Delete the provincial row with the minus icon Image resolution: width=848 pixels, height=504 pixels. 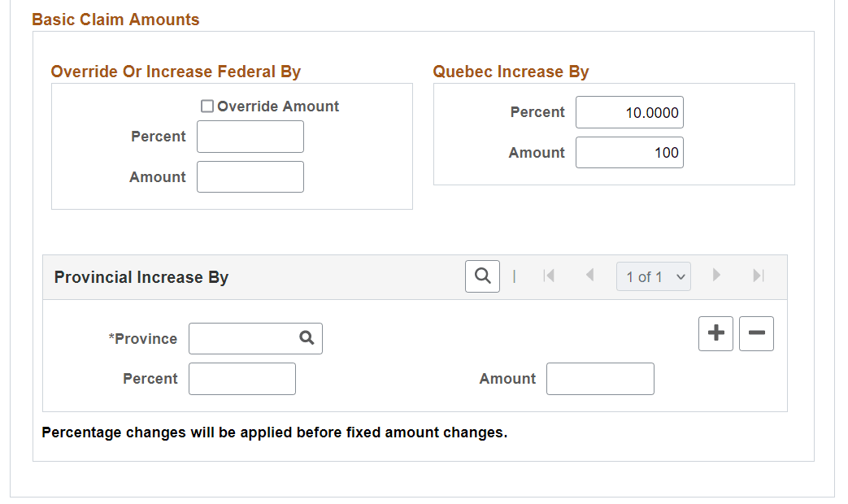tap(756, 333)
